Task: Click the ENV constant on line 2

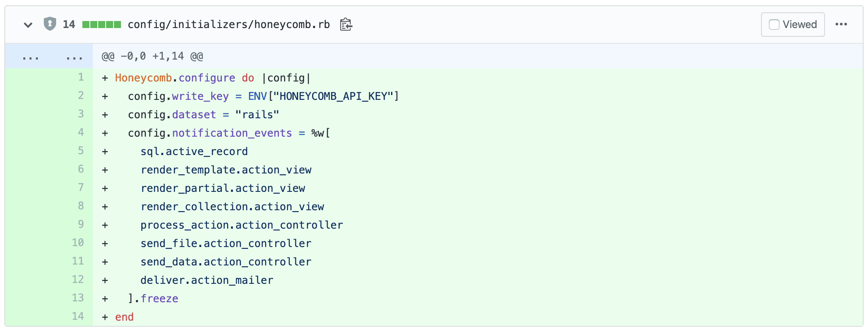Action: point(257,96)
